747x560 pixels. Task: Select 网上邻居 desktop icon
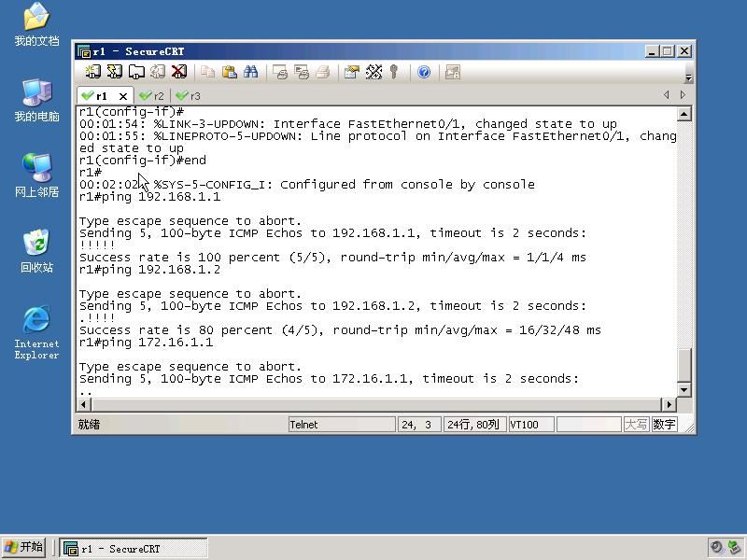pos(36,175)
